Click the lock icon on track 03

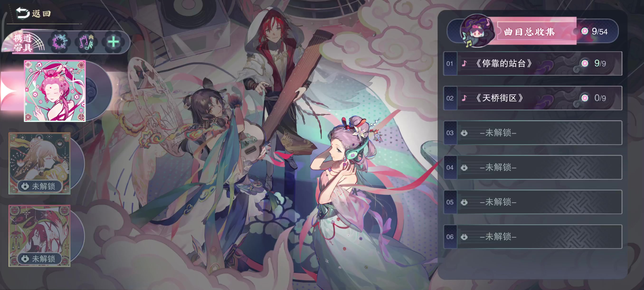click(464, 133)
